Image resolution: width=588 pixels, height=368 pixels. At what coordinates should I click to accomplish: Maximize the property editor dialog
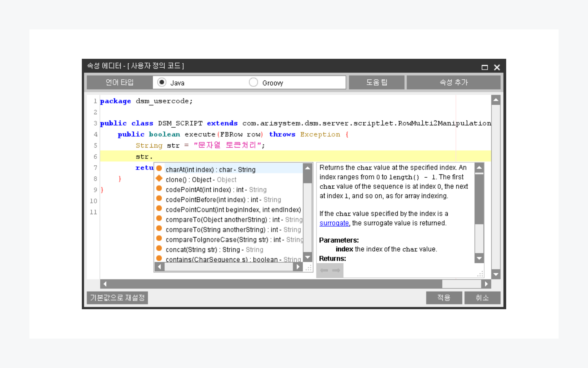(485, 67)
